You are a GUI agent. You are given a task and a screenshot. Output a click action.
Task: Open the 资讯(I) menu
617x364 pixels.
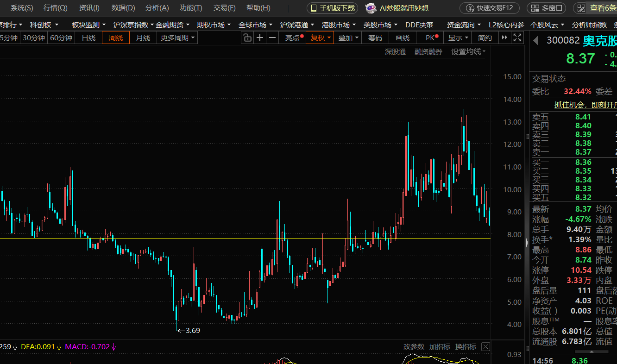(x=89, y=8)
